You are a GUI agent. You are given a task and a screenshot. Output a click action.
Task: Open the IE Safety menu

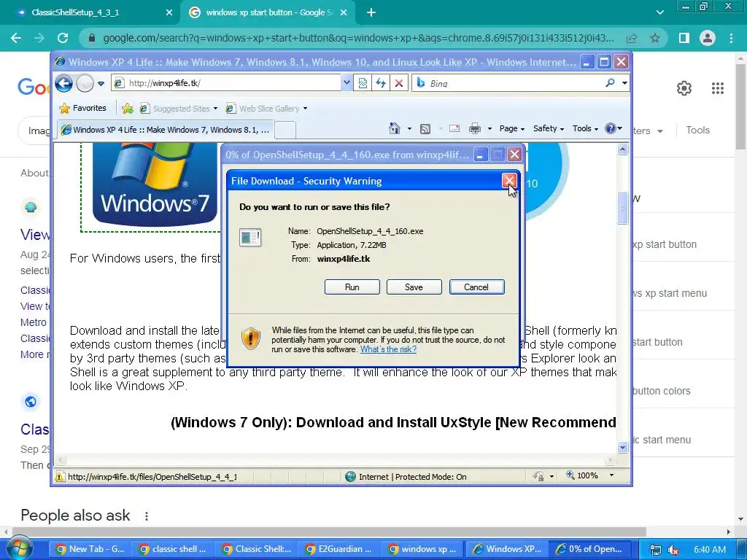click(x=549, y=128)
